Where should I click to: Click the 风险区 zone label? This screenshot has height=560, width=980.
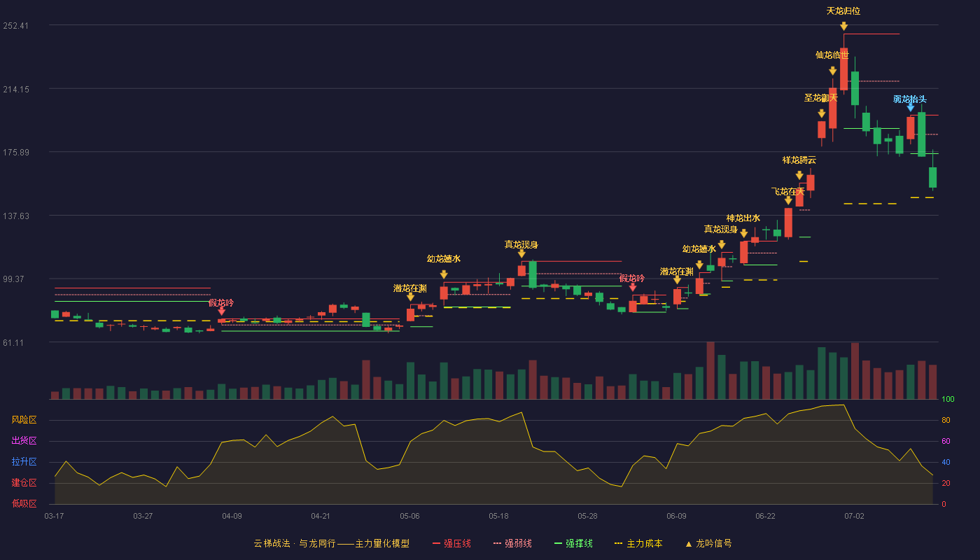[x=24, y=420]
